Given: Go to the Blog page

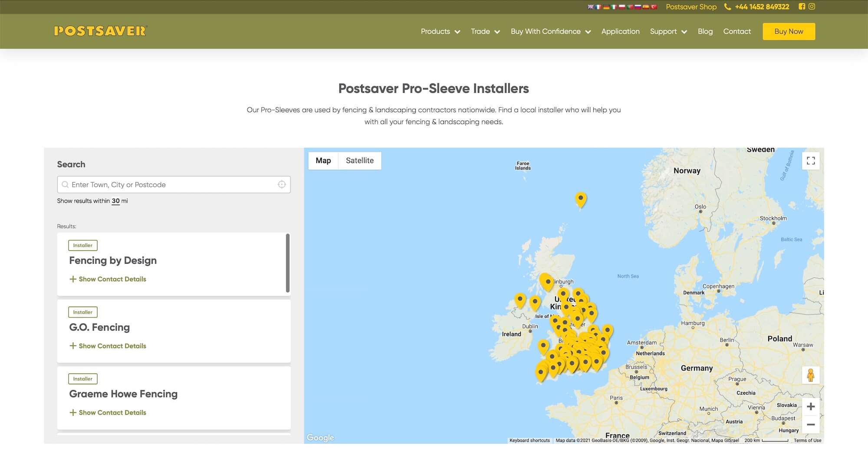Looking at the screenshot, I should (705, 31).
